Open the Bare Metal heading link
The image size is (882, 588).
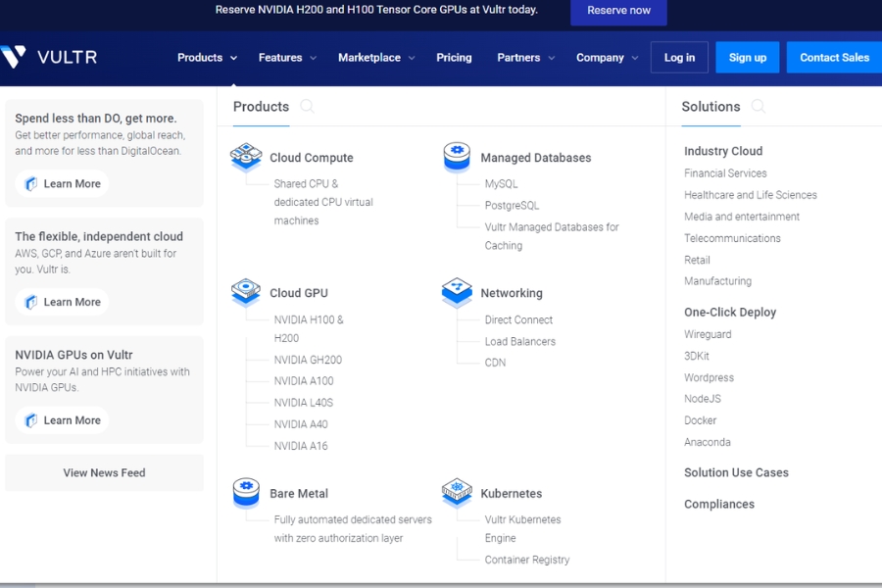point(299,494)
